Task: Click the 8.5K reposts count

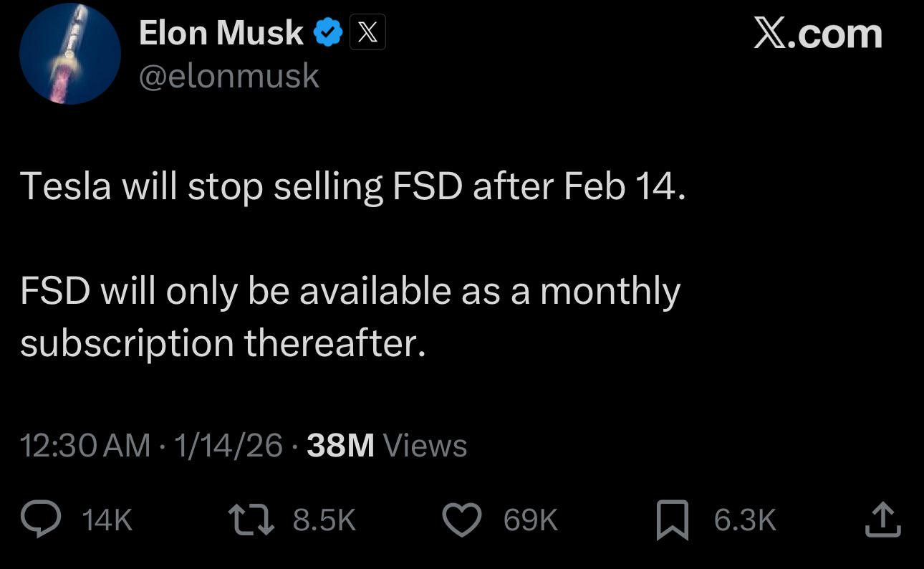Action: [324, 520]
